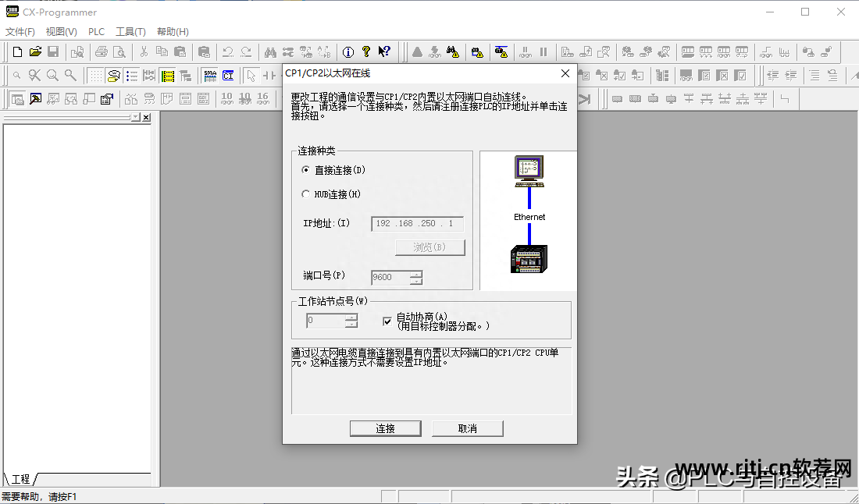This screenshot has width=859, height=504.
Task: Click the 取消 cancel button
Action: click(x=467, y=428)
